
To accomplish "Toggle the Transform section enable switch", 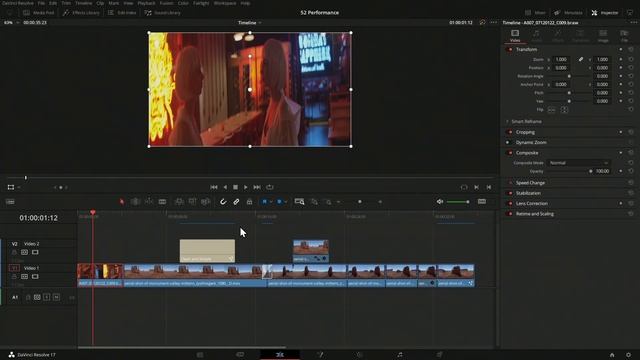I will tap(509, 49).
